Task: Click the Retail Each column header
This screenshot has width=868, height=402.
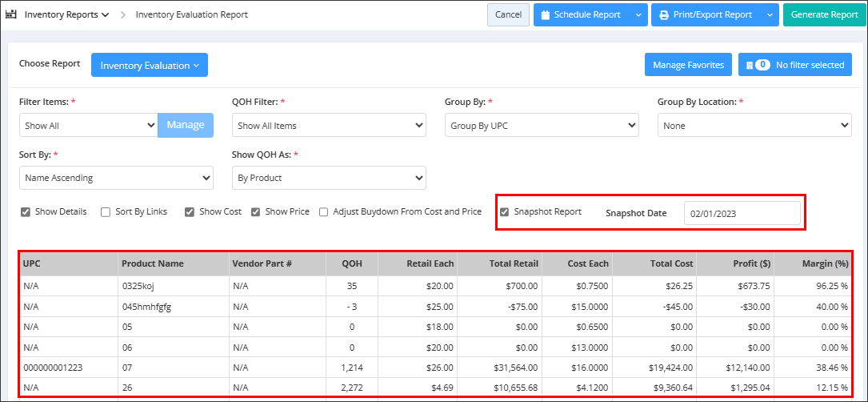Action: click(418, 264)
